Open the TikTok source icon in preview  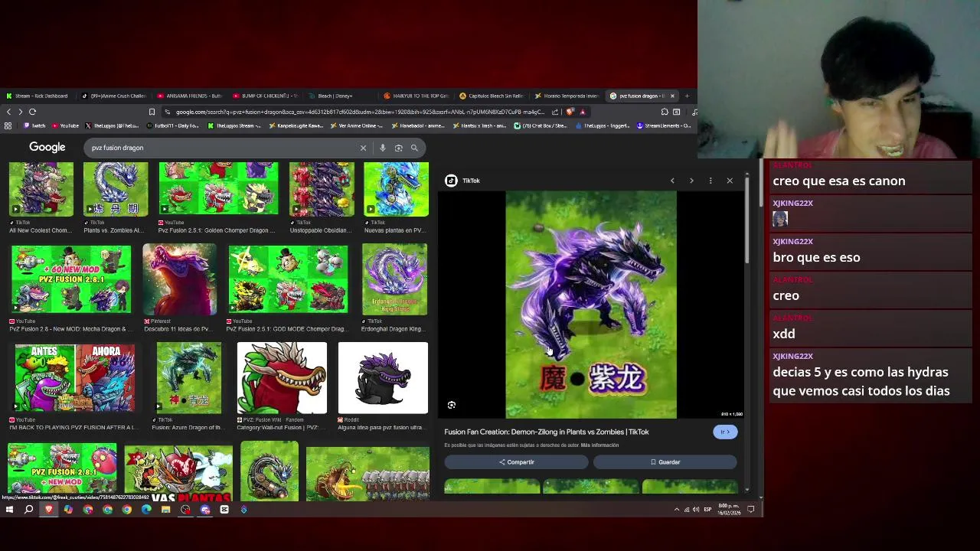pos(451,181)
